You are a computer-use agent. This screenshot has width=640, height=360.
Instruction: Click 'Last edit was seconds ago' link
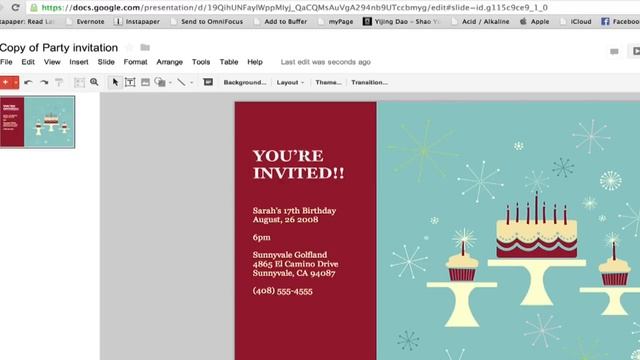(x=325, y=62)
